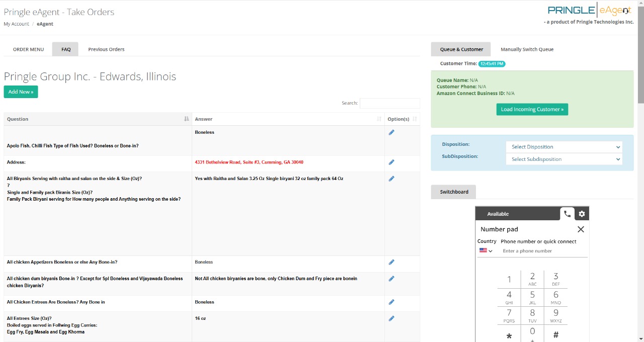
Task: Close the Number pad panel
Action: pos(581,229)
